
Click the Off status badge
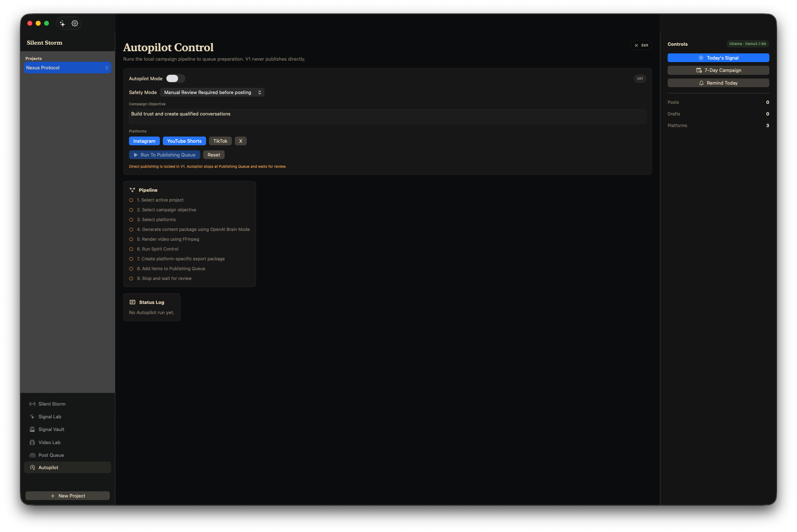click(x=640, y=78)
